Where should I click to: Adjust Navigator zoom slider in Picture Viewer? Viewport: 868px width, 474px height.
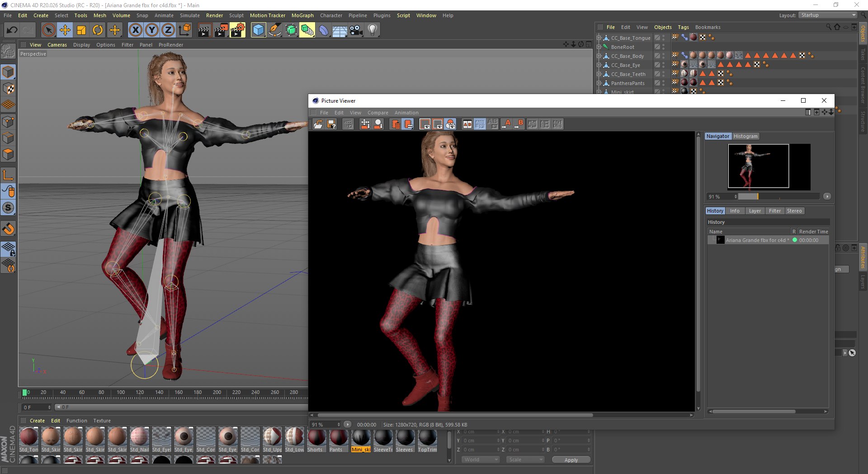coord(778,196)
